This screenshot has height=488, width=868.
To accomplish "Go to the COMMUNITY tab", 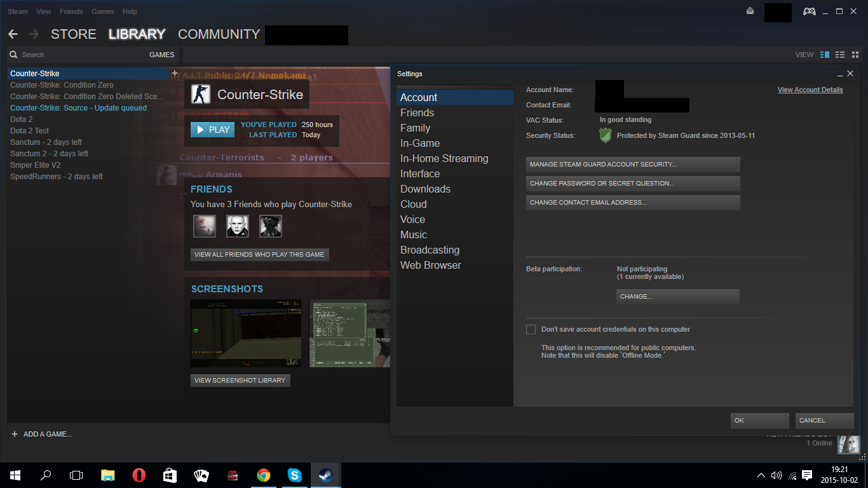I will pyautogui.click(x=219, y=34).
